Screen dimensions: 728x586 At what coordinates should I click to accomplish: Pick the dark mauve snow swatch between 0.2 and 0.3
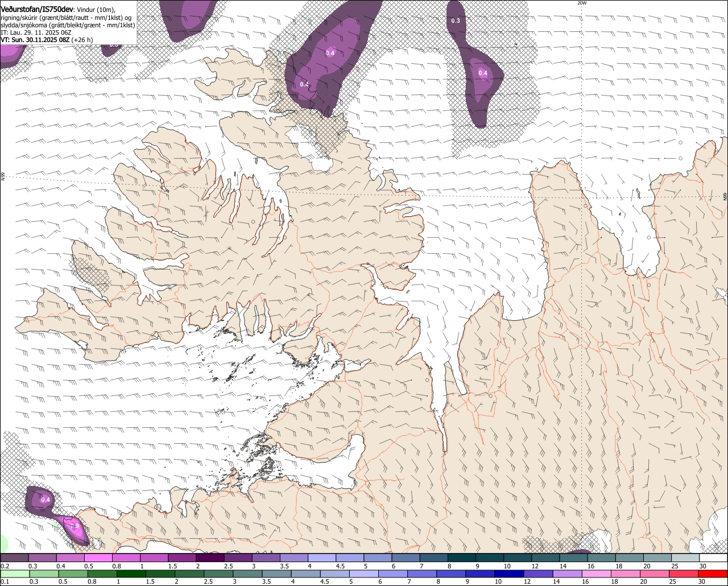coord(14,558)
